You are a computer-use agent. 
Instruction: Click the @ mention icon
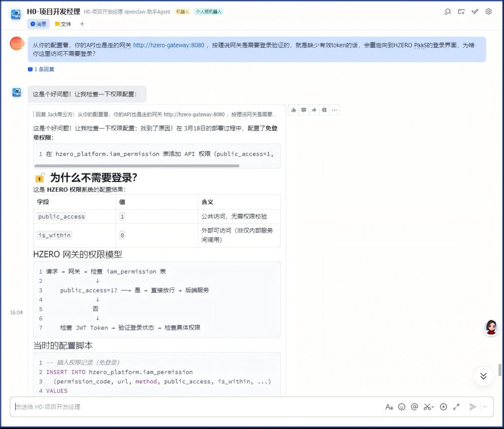pos(414,407)
